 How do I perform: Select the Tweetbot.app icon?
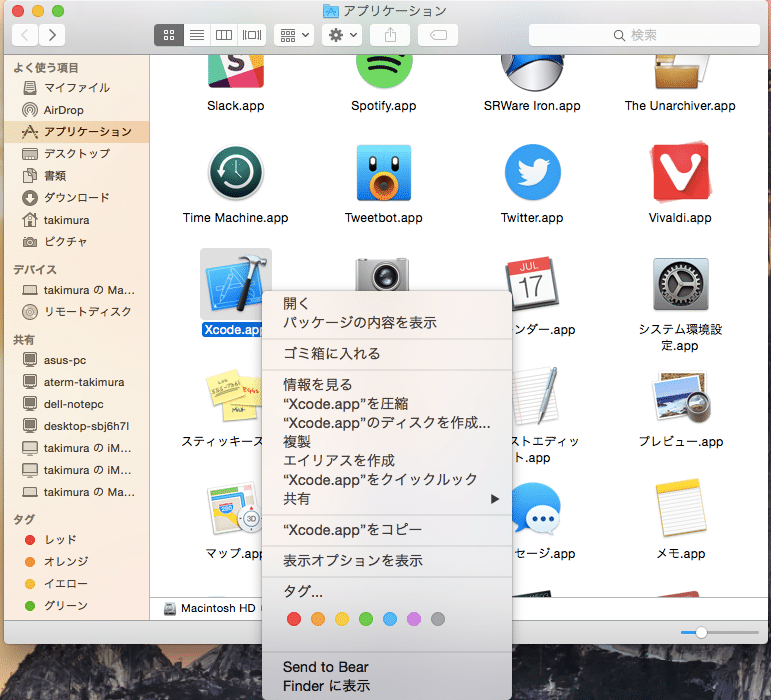tap(384, 173)
